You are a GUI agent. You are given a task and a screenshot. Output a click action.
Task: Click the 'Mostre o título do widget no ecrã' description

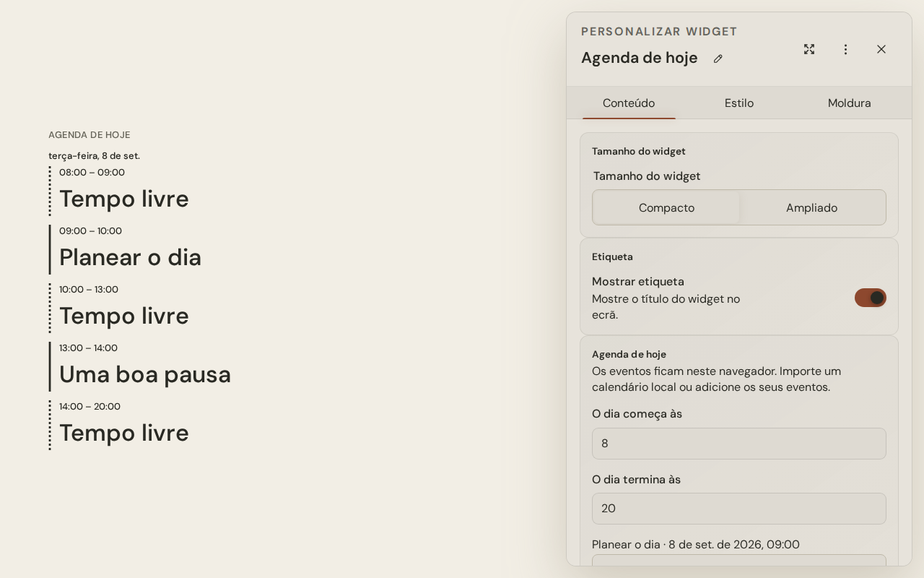[x=666, y=307]
